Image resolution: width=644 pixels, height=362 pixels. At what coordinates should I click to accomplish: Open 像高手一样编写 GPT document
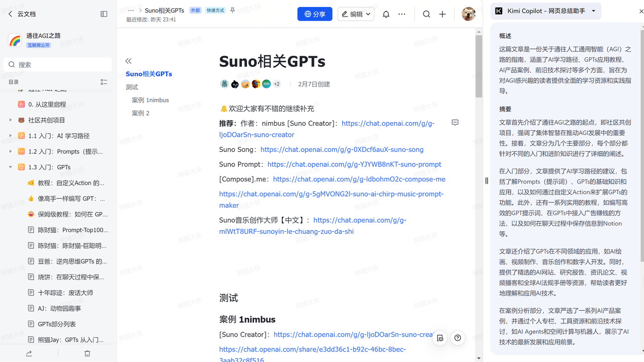tap(71, 199)
